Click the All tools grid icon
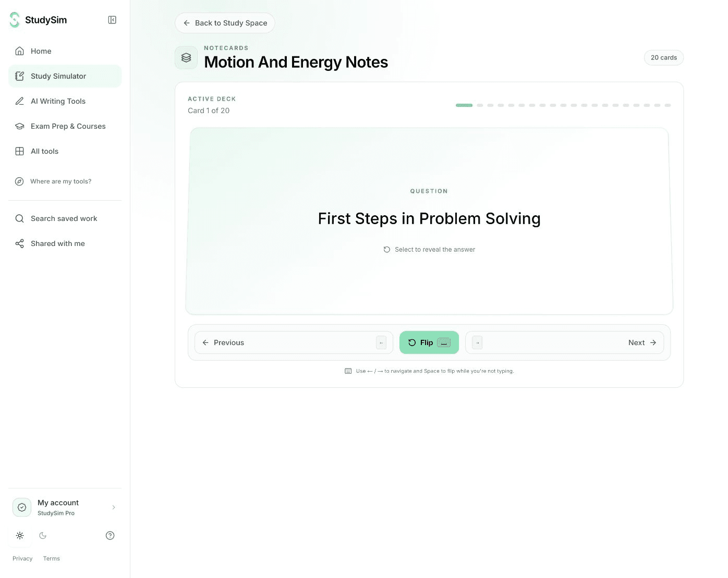This screenshot has height=578, width=728. 19,151
